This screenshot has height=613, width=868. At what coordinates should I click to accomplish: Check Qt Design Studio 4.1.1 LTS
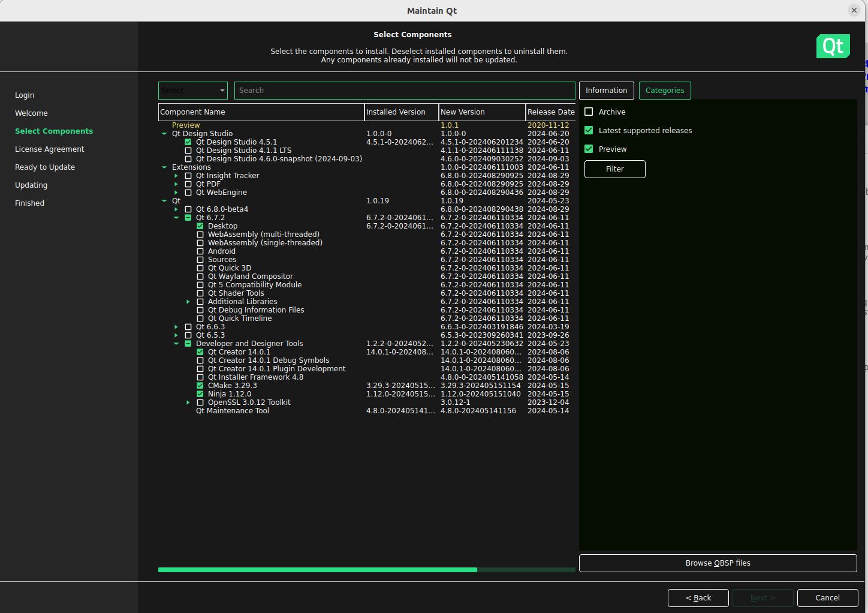188,151
